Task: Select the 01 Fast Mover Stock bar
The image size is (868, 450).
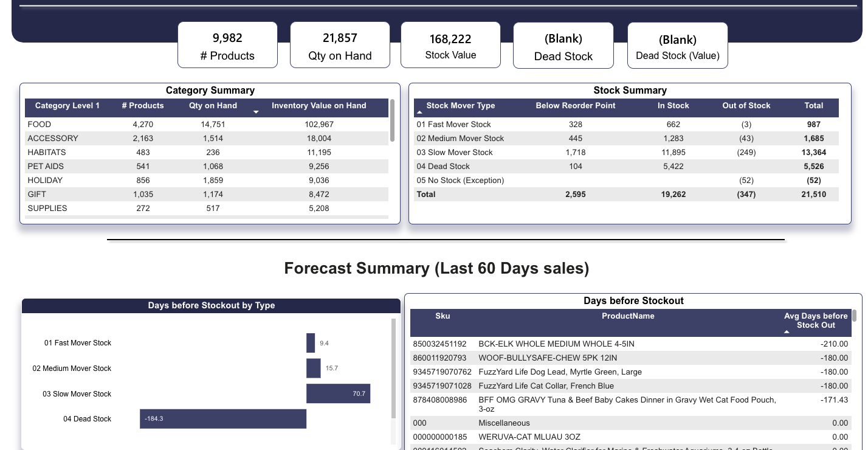Action: pos(311,343)
